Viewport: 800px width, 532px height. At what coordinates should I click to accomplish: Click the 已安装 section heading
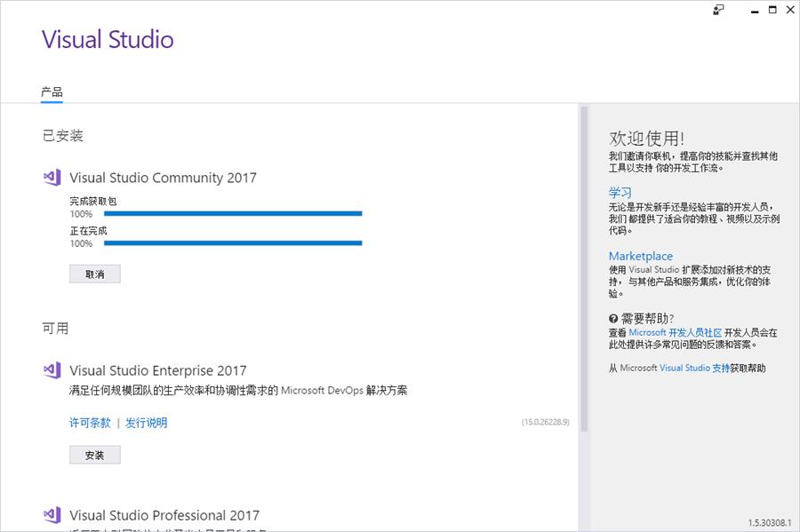63,136
